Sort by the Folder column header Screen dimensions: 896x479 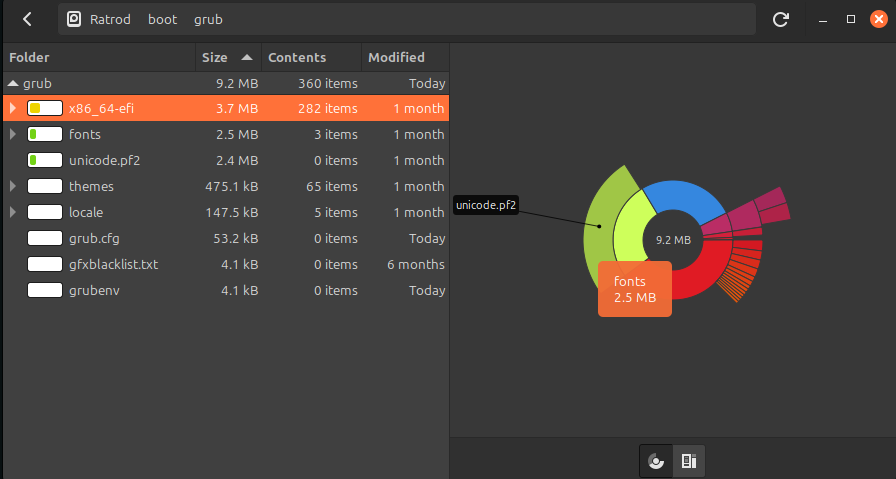click(x=99, y=57)
